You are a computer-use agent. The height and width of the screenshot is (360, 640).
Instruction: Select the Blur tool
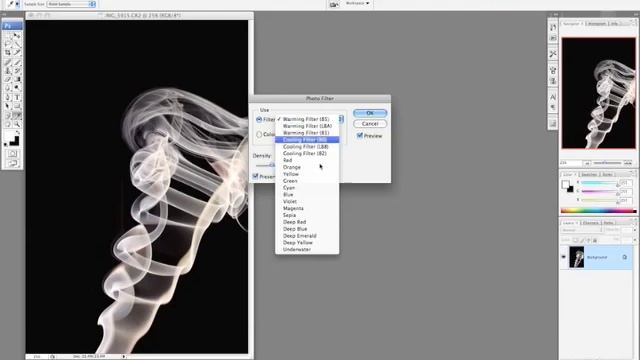point(8,88)
